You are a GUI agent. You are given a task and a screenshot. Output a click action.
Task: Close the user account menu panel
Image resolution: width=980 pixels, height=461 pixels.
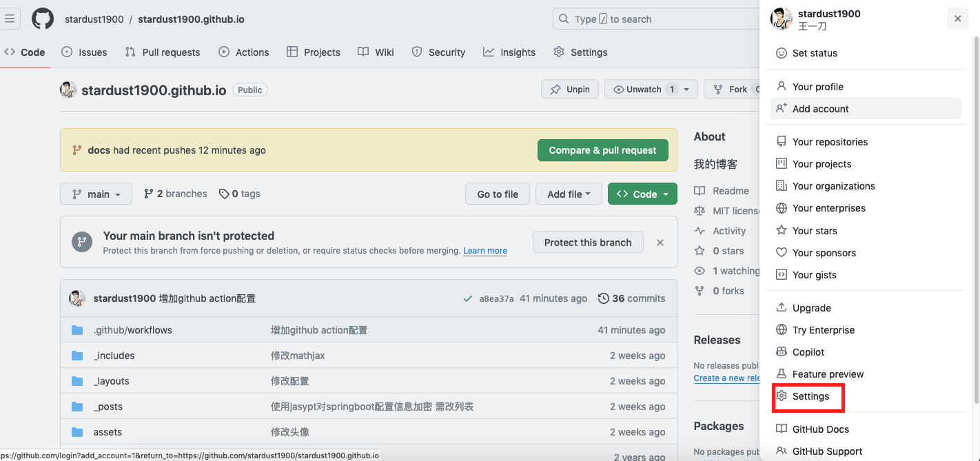point(957,19)
